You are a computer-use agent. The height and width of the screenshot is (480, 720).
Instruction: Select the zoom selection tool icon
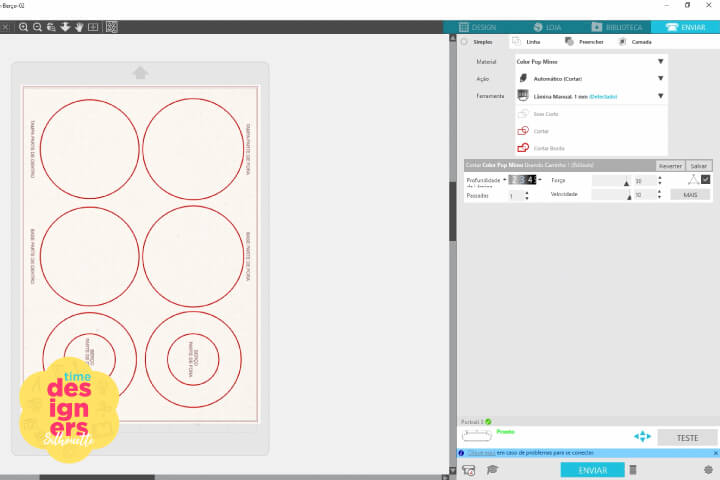(x=51, y=27)
